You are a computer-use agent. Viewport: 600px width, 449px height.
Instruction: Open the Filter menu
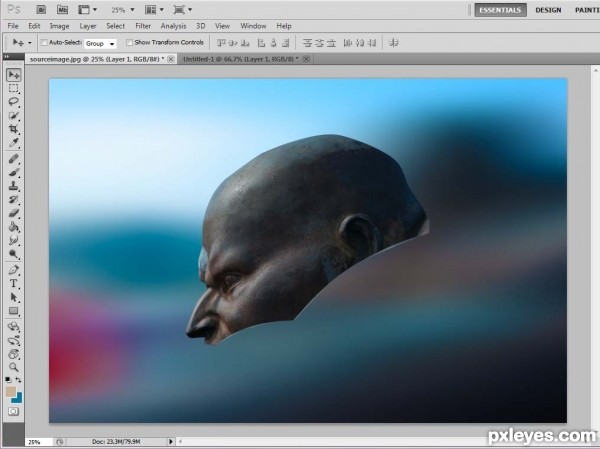point(143,26)
